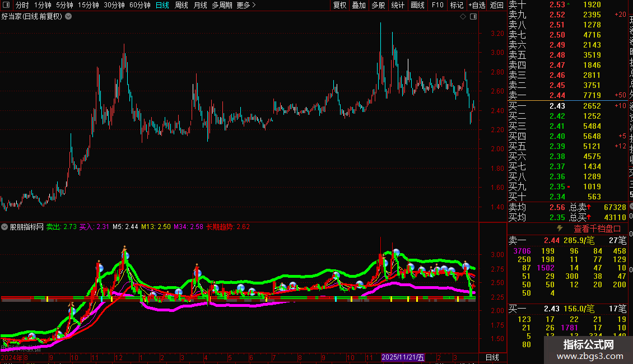Click the 返回 back button

[496, 5]
